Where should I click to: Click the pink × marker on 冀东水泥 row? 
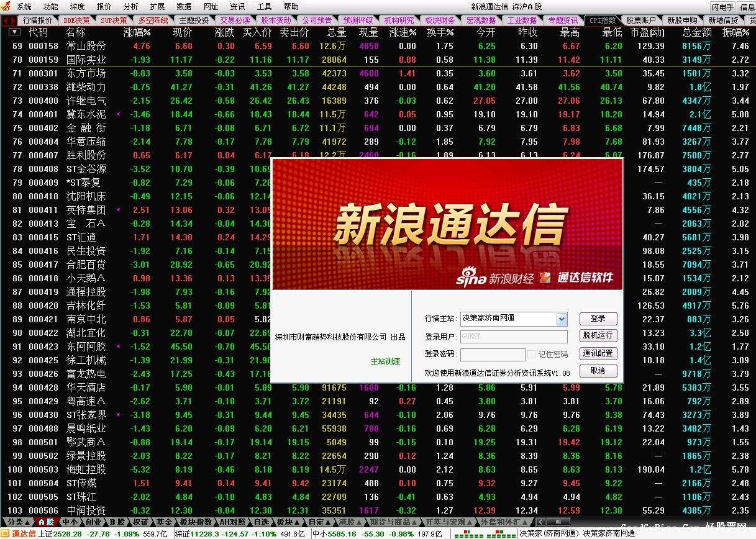click(118, 114)
